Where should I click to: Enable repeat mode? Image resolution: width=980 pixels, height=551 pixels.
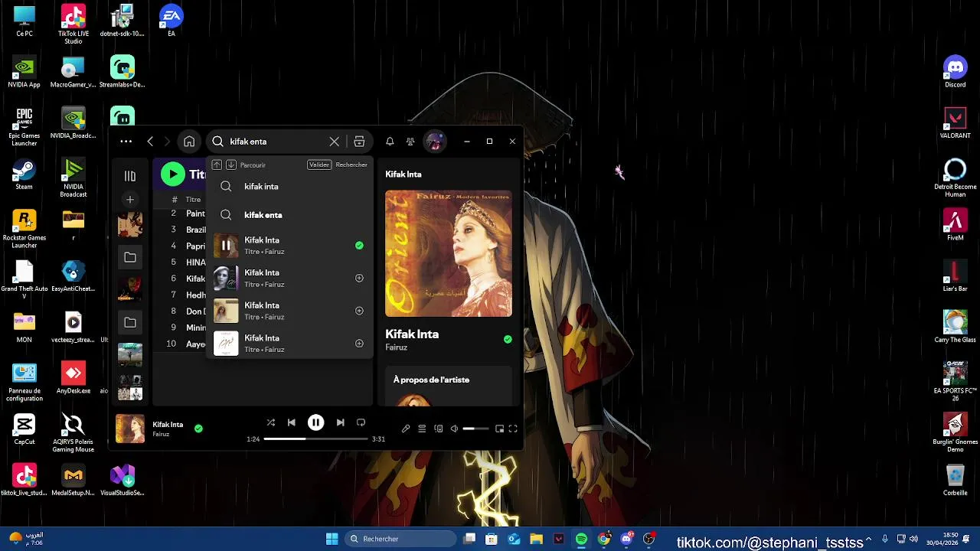click(x=361, y=422)
